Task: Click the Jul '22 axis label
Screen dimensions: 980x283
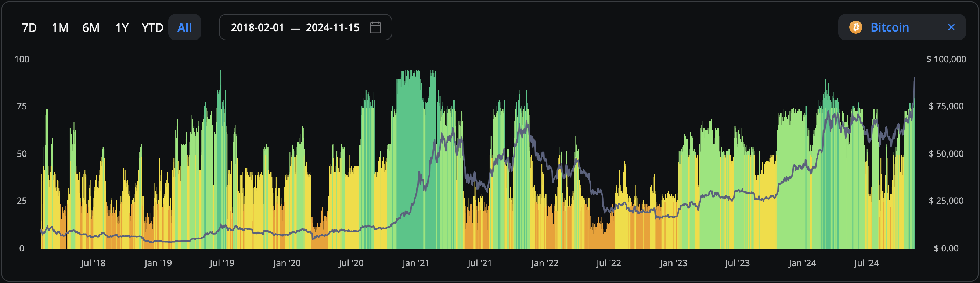Action: (x=608, y=263)
